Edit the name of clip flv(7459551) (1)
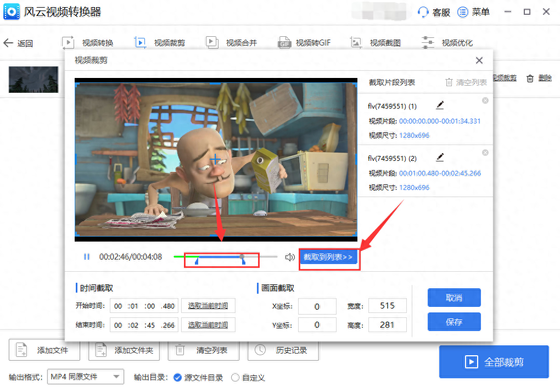Image resolution: width=560 pixels, height=392 pixels. [440, 105]
